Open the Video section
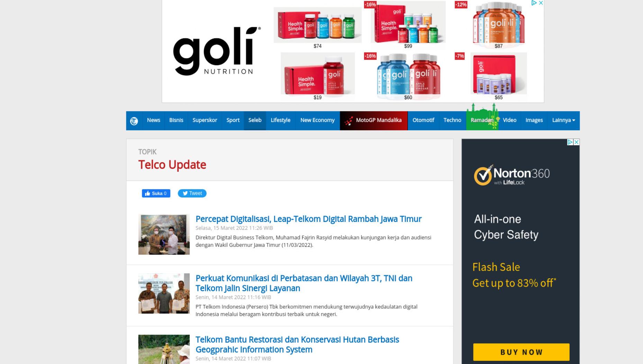Viewport: 643px width, 364px height. point(509,120)
